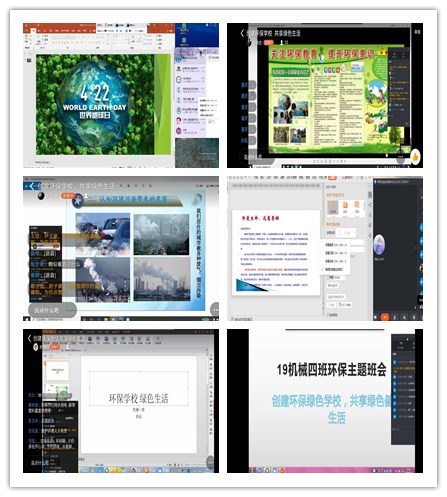Click the round avatar in dark meeting panel
Image resolution: width=447 pixels, height=497 pixels.
pos(379,245)
